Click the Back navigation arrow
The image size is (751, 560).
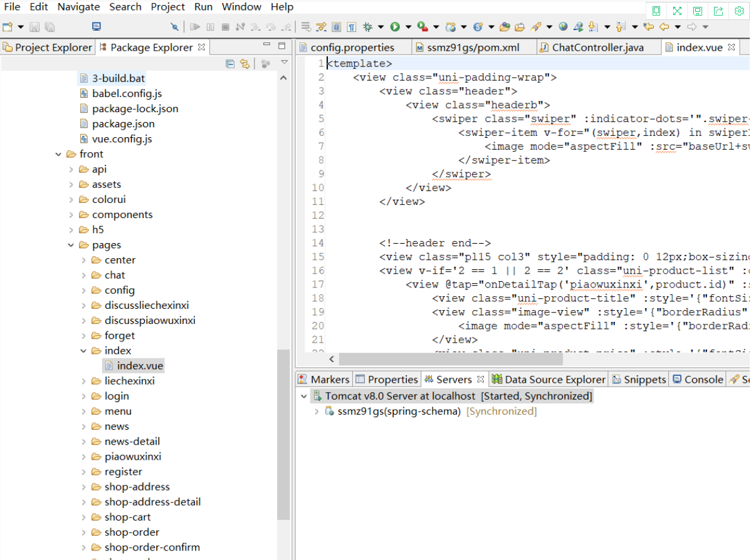tap(664, 27)
